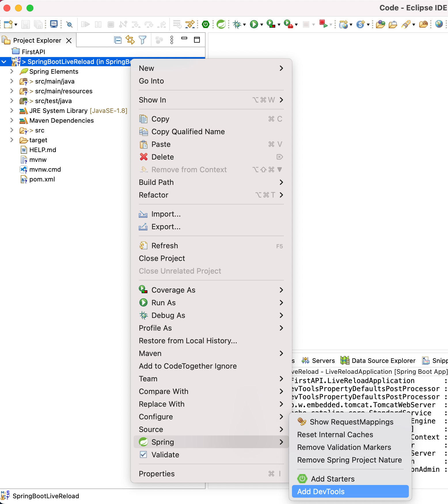
Task: Open the External Tools dropdown arrow
Action: pyautogui.click(x=296, y=25)
